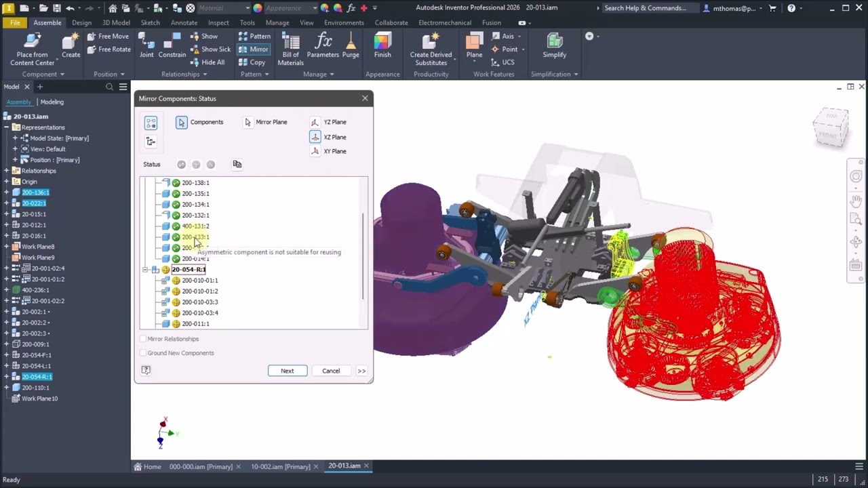Switch to the Modeling browser tab

click(x=52, y=102)
